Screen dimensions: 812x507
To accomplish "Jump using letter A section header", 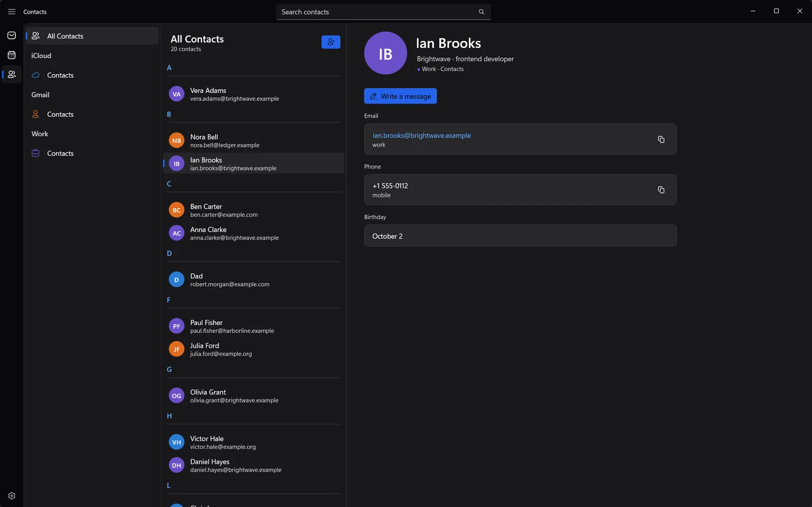I will click(169, 68).
